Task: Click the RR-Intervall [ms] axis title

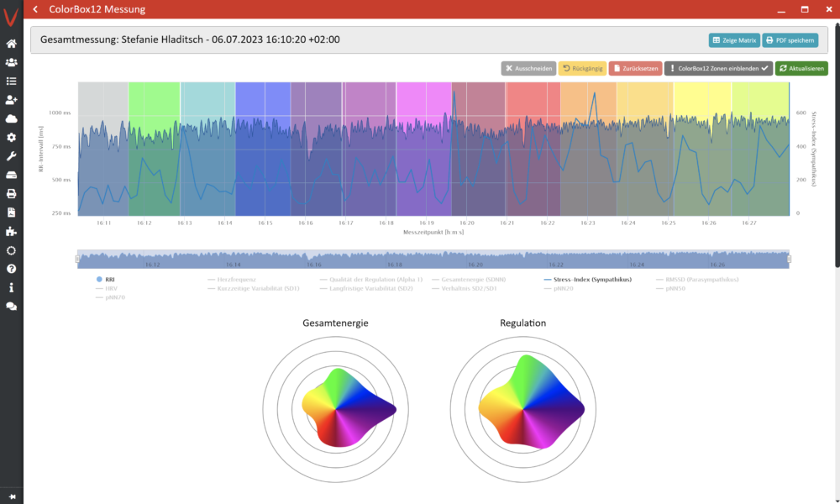Action: pos(40,149)
